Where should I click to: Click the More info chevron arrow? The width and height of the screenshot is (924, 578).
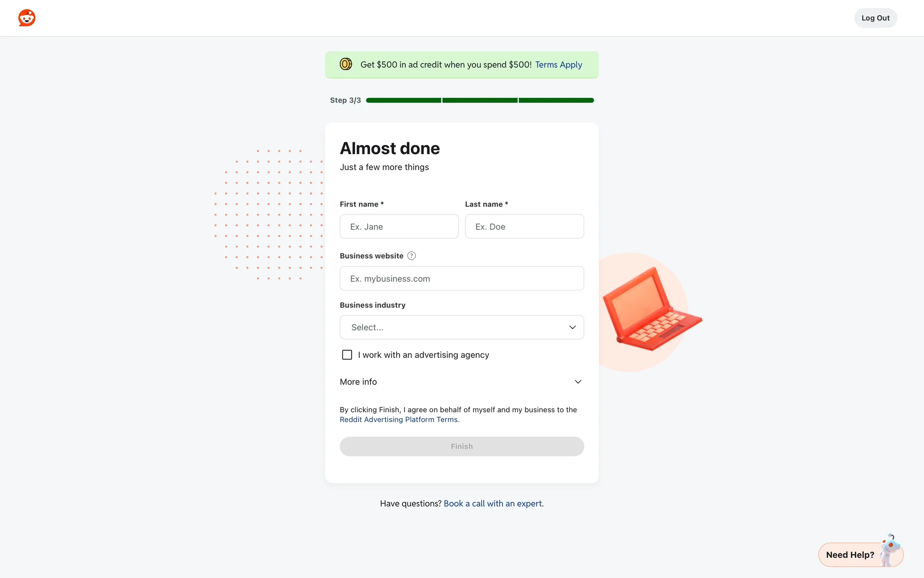(578, 382)
